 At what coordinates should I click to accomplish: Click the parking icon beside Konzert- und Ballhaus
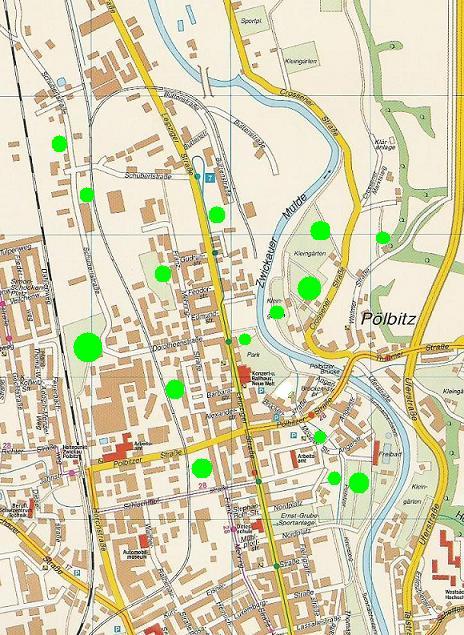[x=261, y=391]
